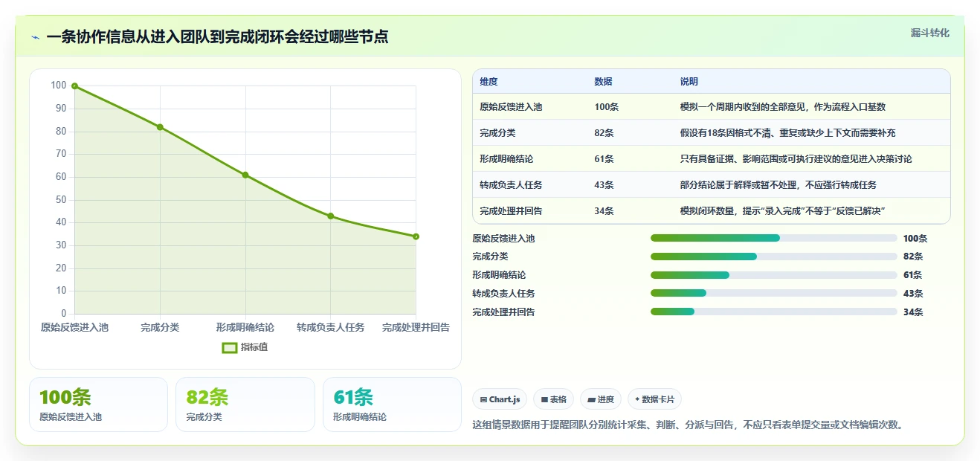Select the 表格 chip
Screen dimensions: 980x461
pos(553,399)
